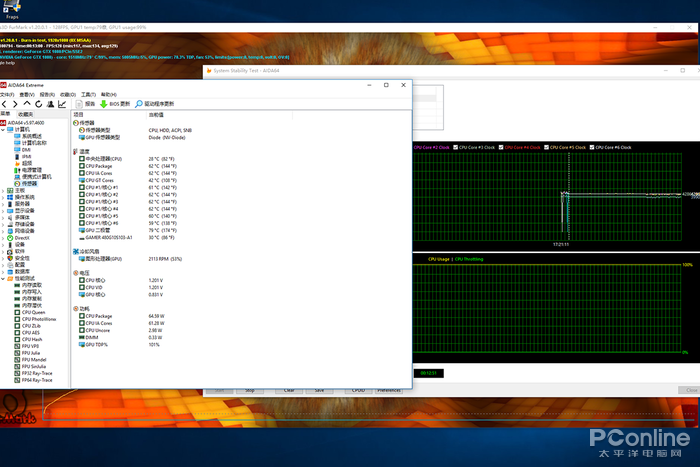Click the Stop button in stability test
700x467 pixels.
click(250, 390)
